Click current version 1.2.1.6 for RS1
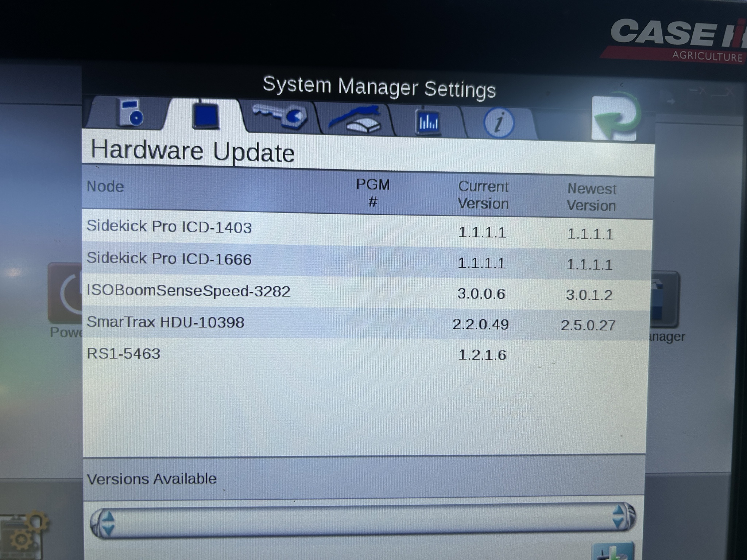 pyautogui.click(x=482, y=355)
